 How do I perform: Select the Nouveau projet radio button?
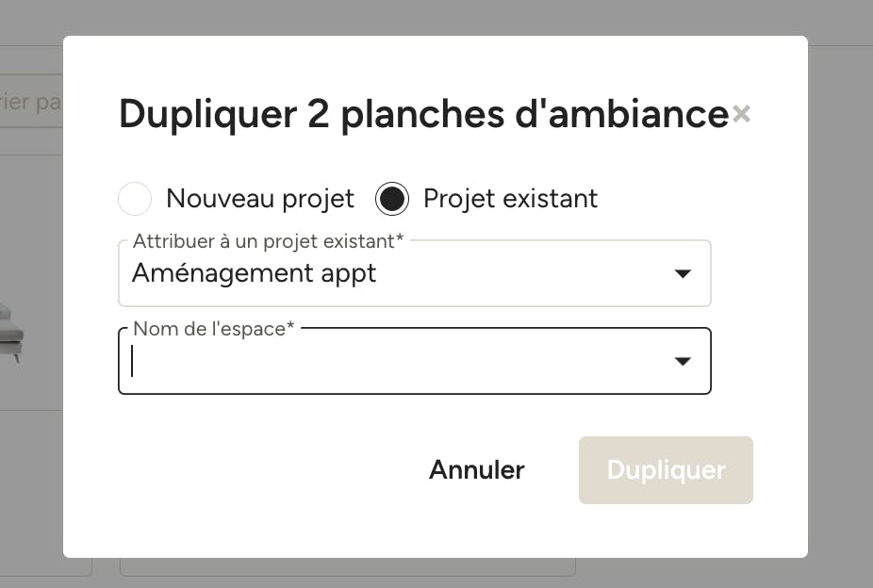[x=135, y=199]
